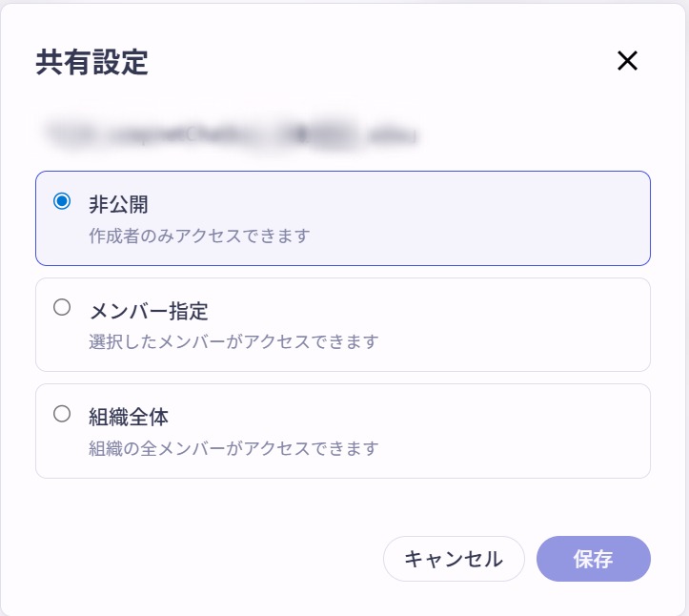Click the 選択したメンバーがアクセスできます description

tap(233, 342)
